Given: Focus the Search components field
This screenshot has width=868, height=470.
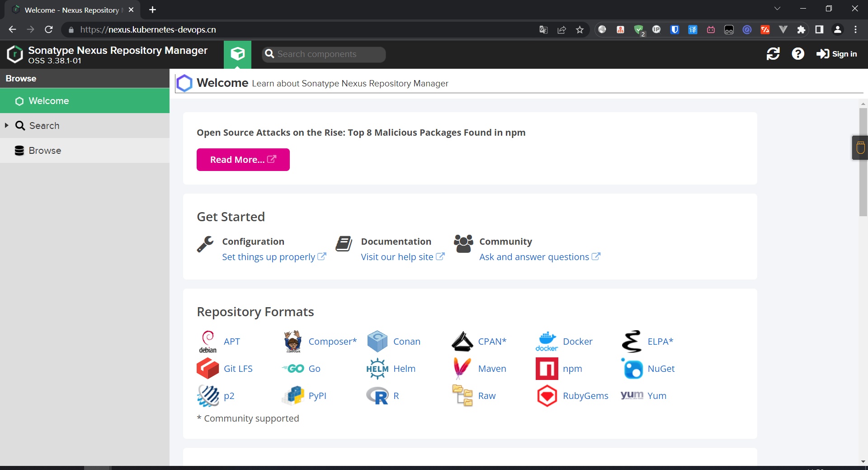Looking at the screenshot, I should pos(324,54).
